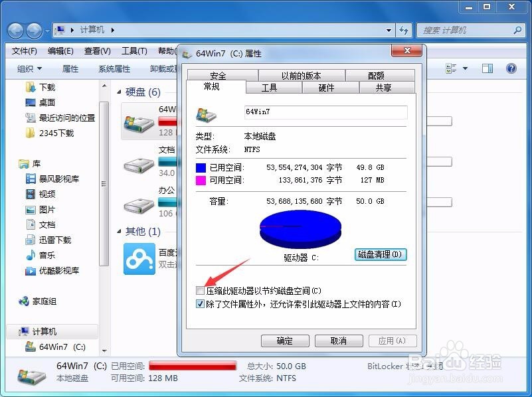
Task: Switch to the 硬件 tab
Action: (x=331, y=88)
